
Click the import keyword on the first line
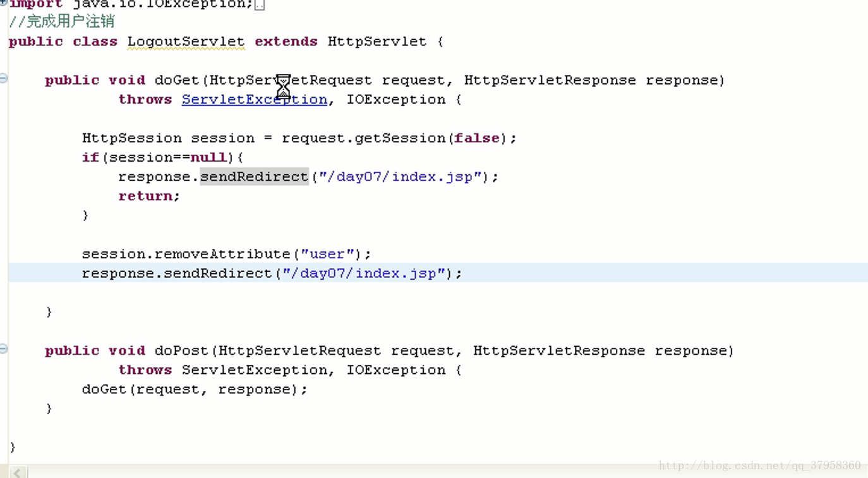(x=36, y=4)
